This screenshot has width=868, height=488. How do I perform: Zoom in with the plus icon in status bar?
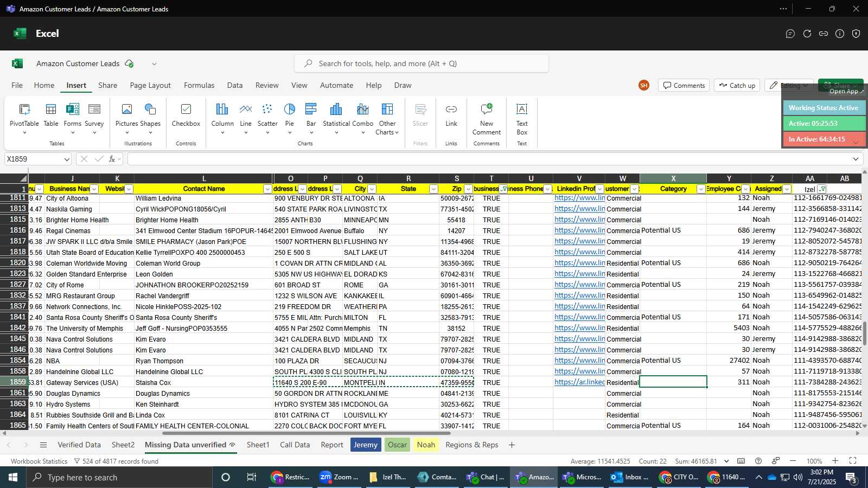click(x=835, y=461)
